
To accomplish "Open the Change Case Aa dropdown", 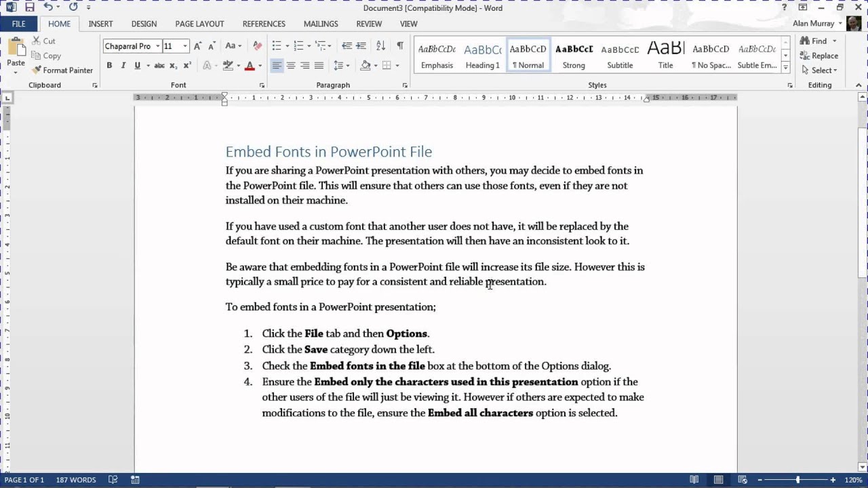I will 234,46.
